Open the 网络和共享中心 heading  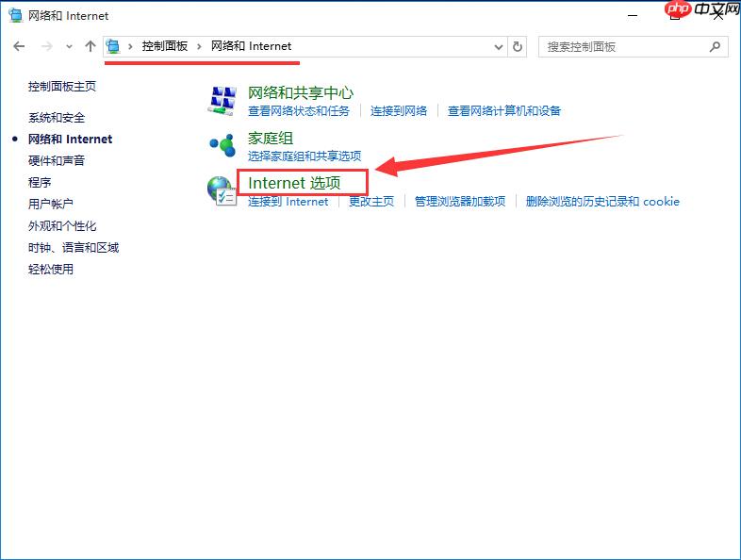pos(301,92)
